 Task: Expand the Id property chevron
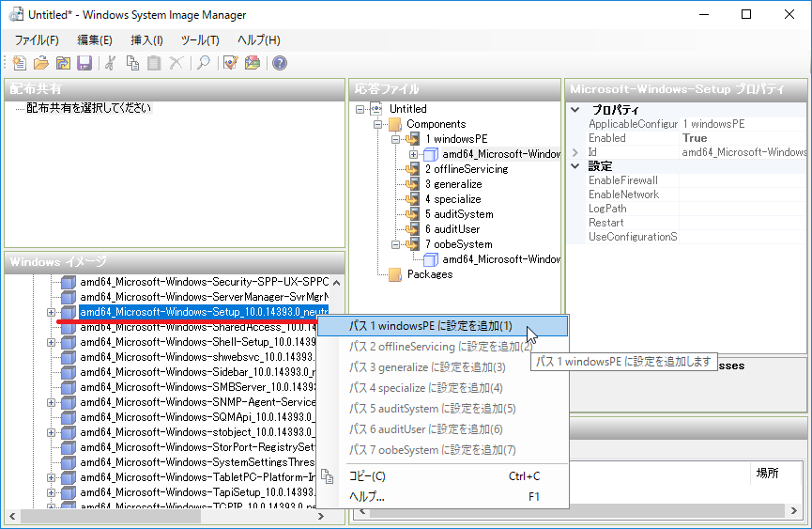[575, 152]
